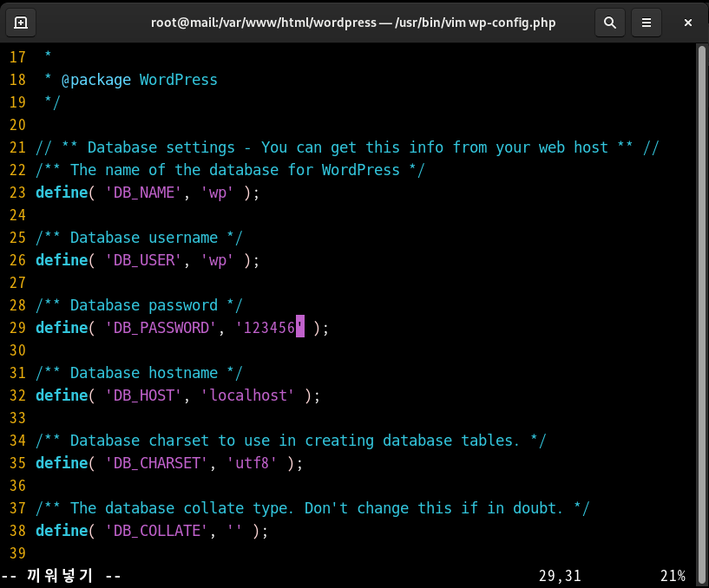Click the window title text
Screen dimensions: 709x588
coord(353,23)
